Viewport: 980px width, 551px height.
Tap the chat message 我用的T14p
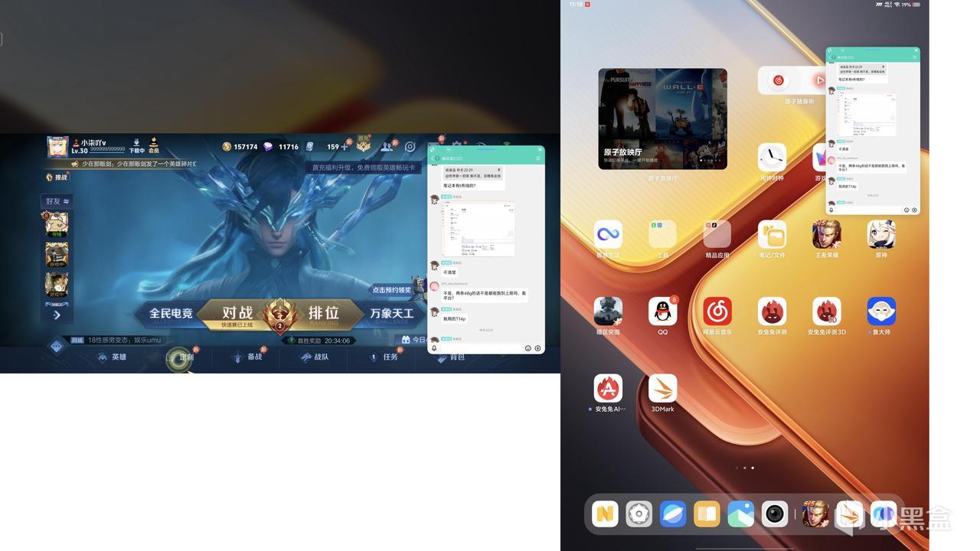pyautogui.click(x=455, y=318)
